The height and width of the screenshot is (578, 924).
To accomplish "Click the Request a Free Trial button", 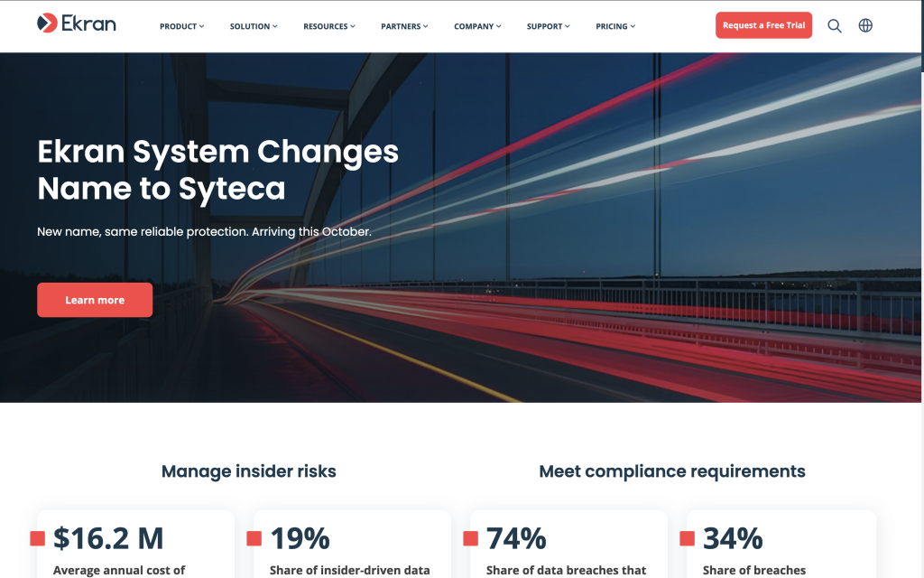I will point(763,25).
